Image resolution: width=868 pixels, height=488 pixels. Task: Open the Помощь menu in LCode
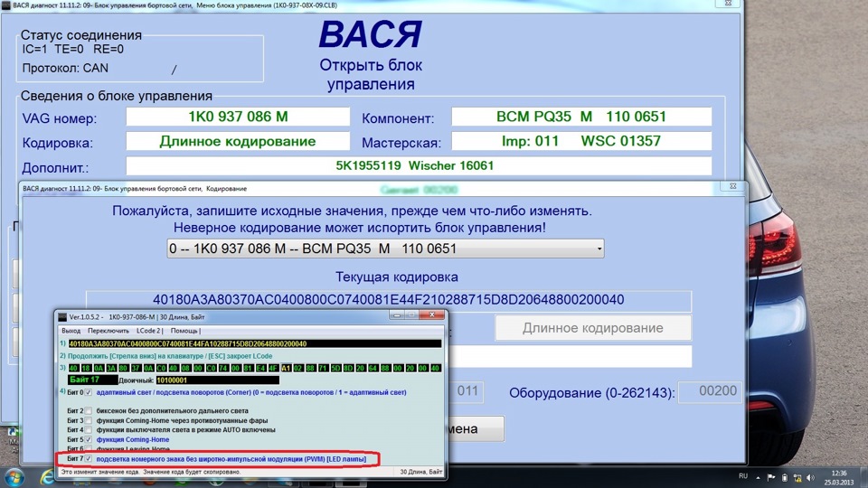tap(184, 331)
